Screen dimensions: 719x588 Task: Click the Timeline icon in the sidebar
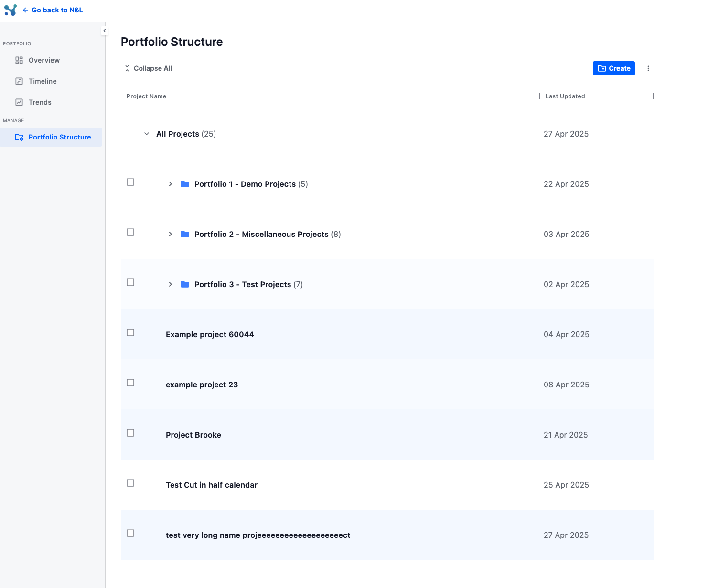pyautogui.click(x=19, y=81)
